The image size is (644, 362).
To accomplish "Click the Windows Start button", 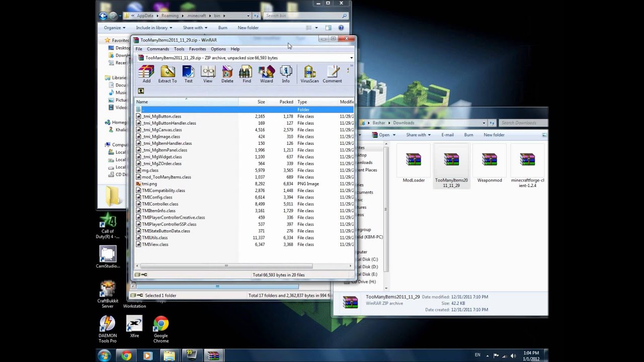I will click(x=104, y=355).
